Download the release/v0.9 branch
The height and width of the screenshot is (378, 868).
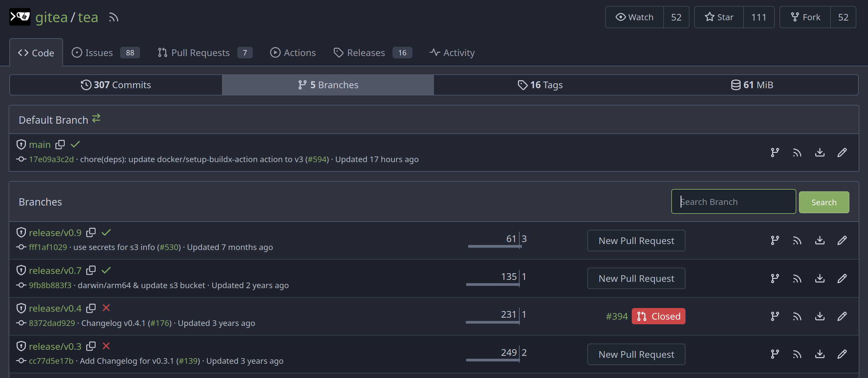820,240
